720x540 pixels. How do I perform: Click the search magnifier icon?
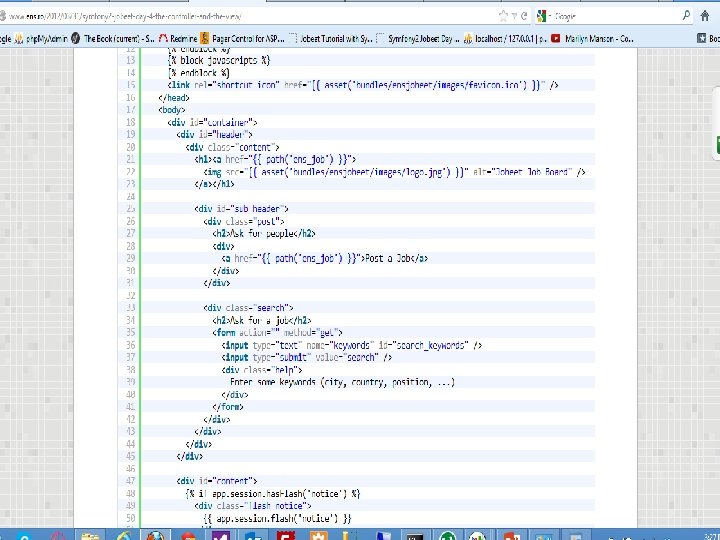(686, 16)
